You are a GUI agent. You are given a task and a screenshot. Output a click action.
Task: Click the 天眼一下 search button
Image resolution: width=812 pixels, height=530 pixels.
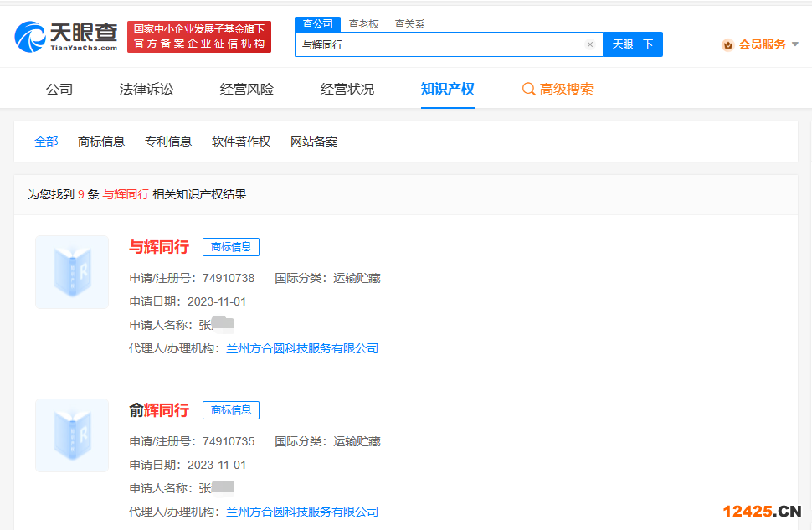click(x=633, y=44)
